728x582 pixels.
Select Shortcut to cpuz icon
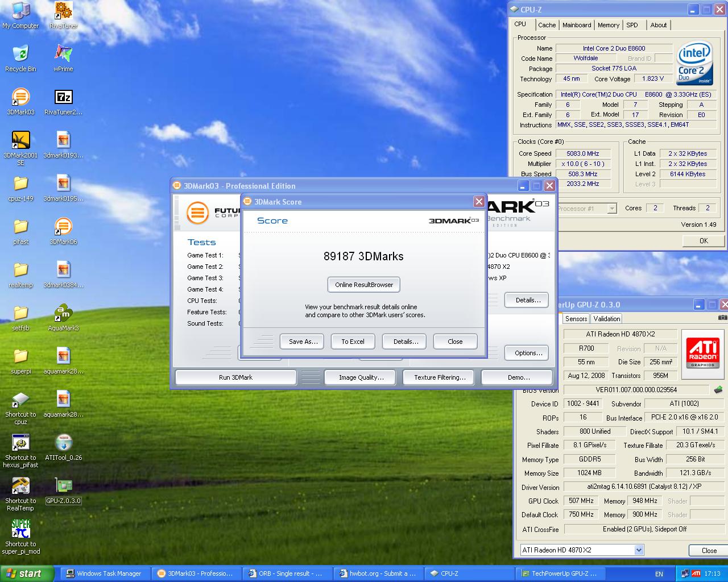[x=20, y=408]
